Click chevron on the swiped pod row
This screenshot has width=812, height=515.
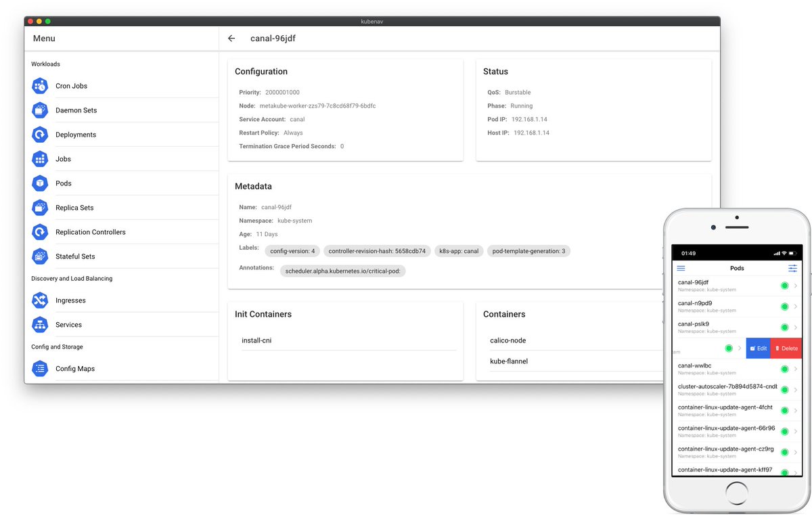(x=740, y=348)
